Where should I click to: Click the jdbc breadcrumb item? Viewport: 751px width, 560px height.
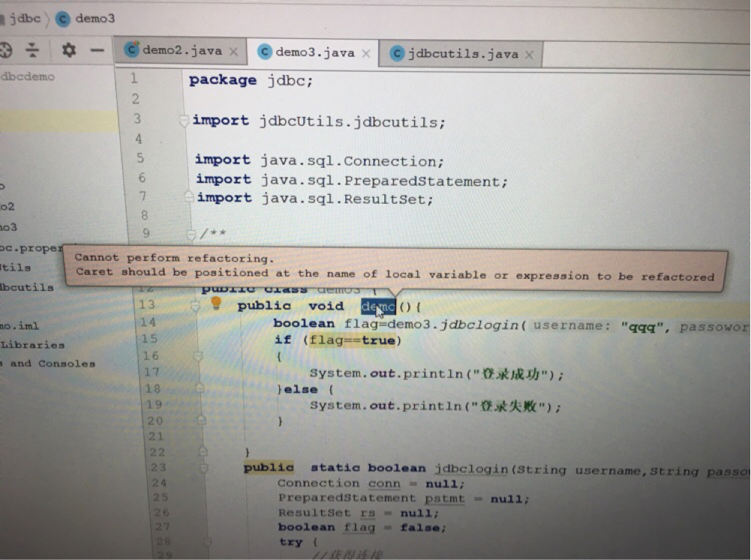[25, 18]
